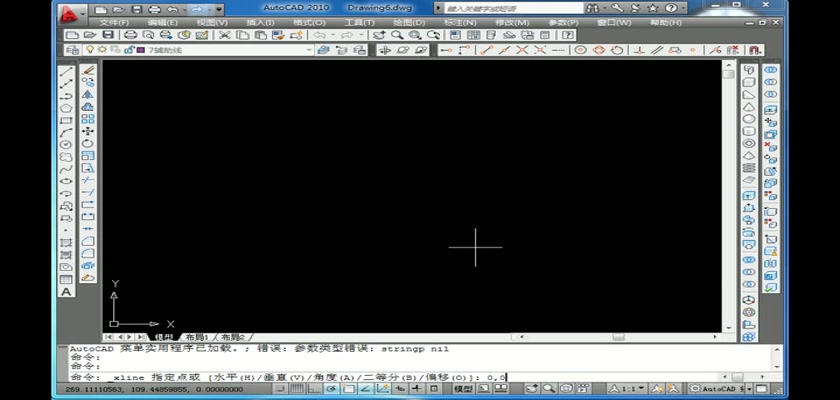
Task: Expand the quick access toolbar customize arrow
Action: click(x=219, y=10)
